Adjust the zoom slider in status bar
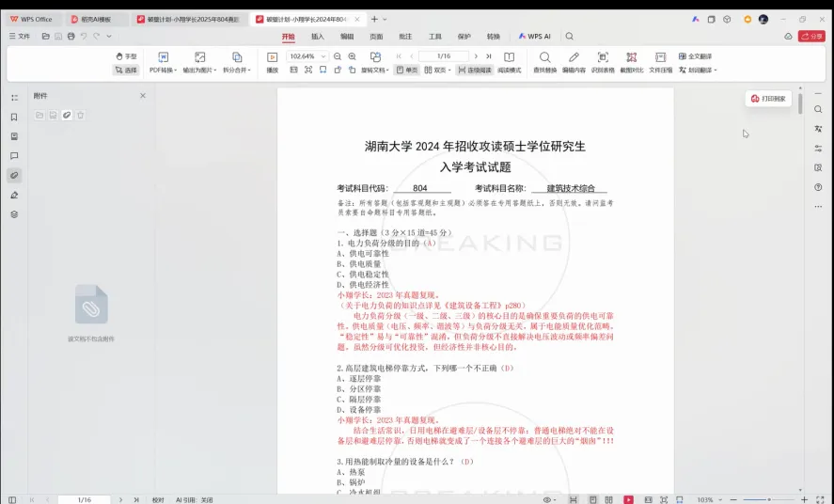 click(768, 499)
